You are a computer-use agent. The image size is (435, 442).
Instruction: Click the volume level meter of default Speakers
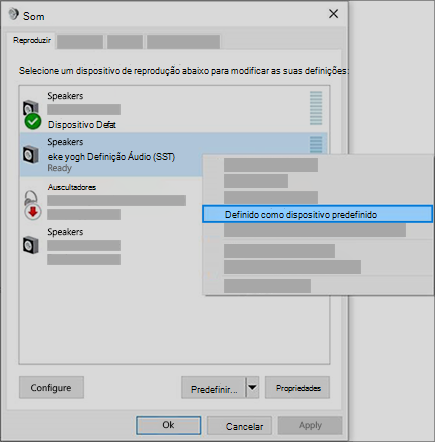tap(316, 108)
